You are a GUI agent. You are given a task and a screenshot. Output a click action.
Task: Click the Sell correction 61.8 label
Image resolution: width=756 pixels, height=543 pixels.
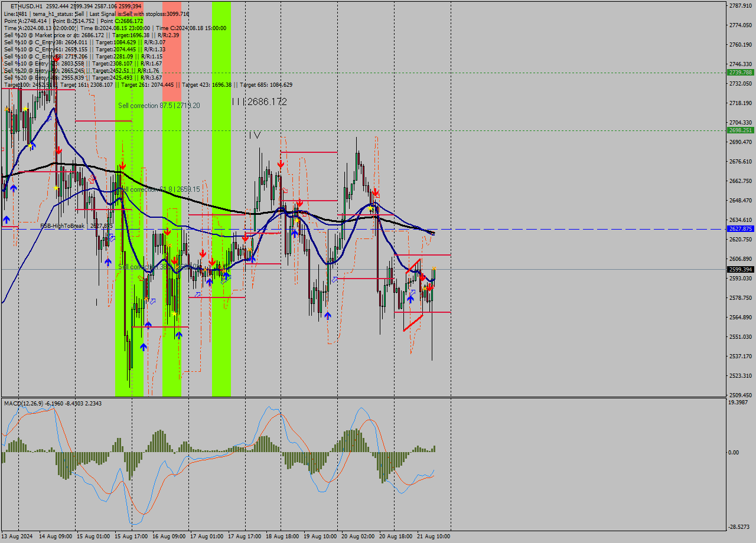pos(160,189)
